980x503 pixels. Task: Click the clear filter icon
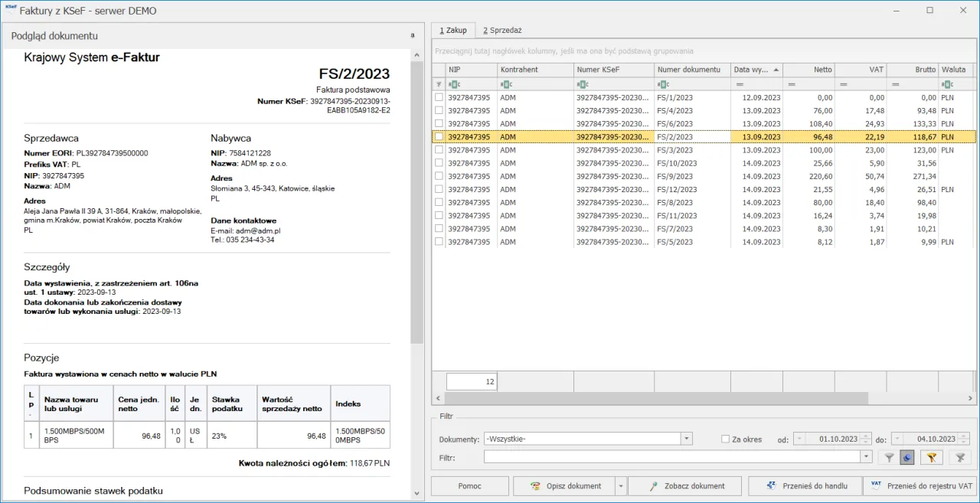(x=959, y=457)
